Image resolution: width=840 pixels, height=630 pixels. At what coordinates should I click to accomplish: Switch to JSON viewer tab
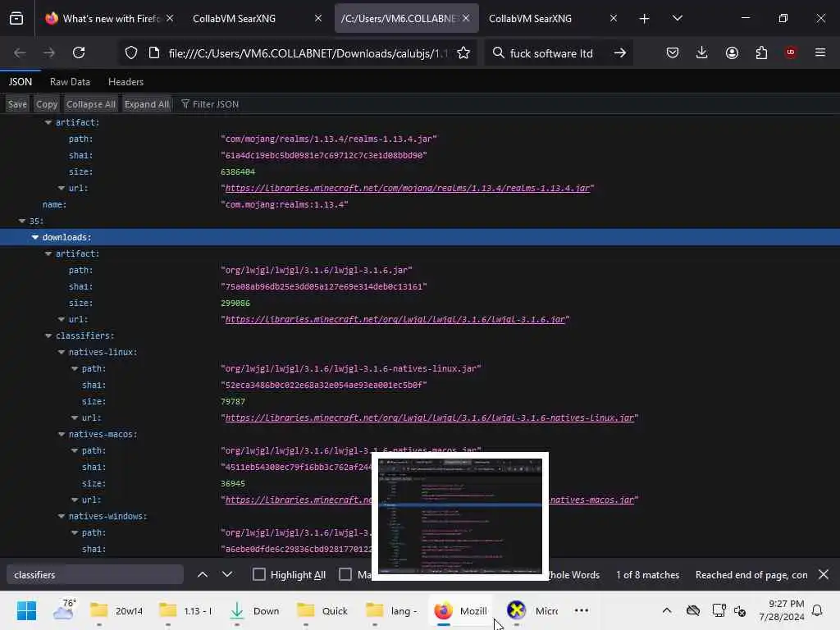point(21,81)
